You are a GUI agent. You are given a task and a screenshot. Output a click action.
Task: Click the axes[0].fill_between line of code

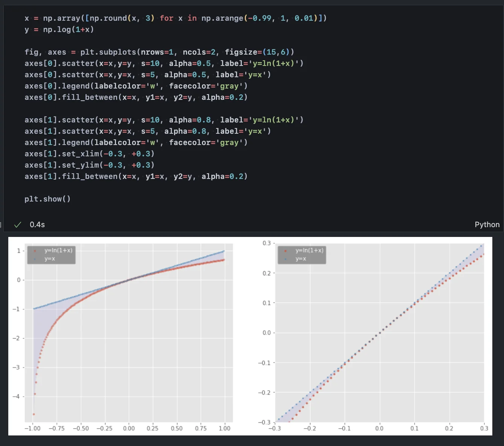(136, 97)
